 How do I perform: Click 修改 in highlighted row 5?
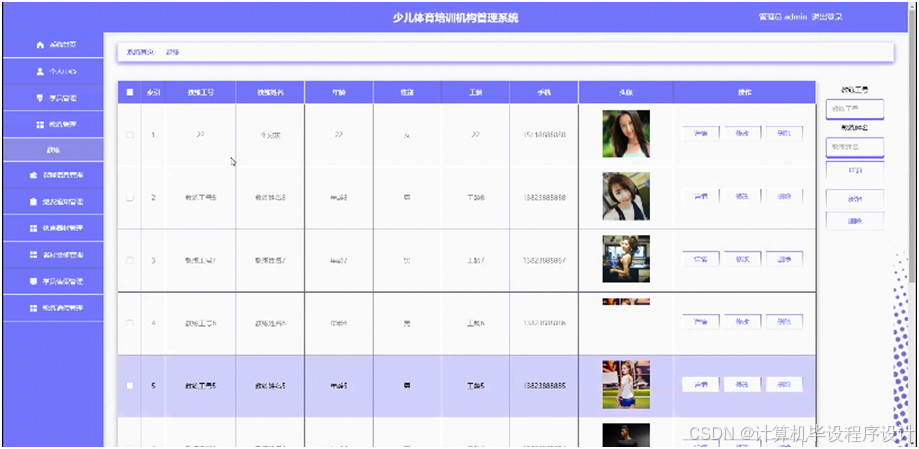743,385
